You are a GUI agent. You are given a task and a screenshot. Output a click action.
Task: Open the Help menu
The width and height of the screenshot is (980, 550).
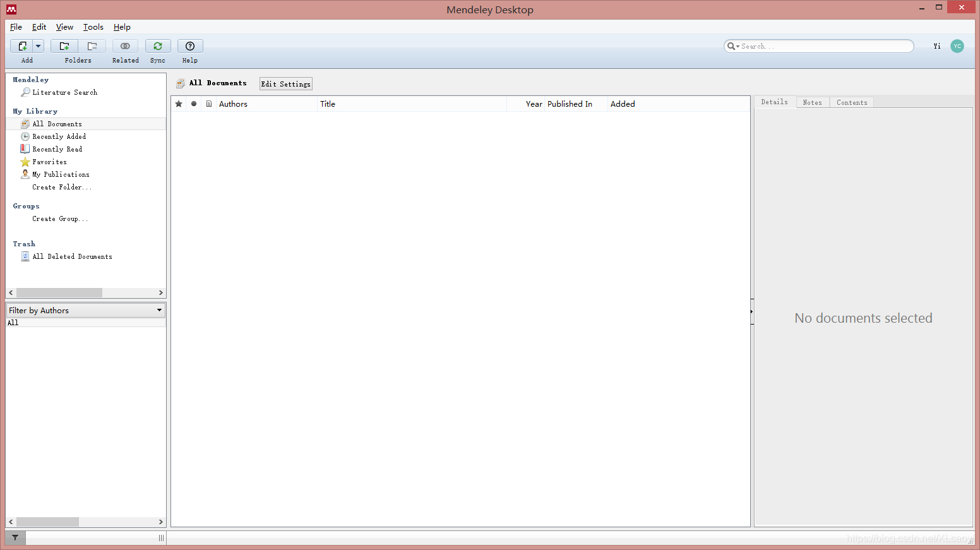tap(122, 27)
